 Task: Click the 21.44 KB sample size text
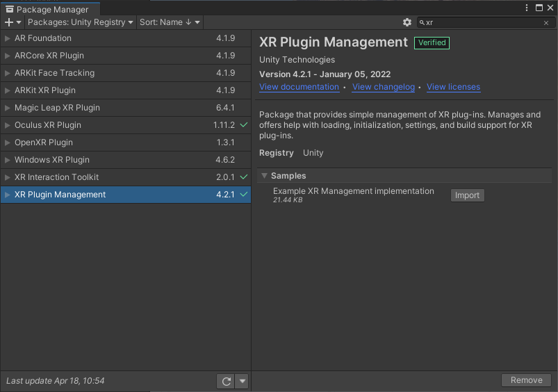click(x=288, y=200)
